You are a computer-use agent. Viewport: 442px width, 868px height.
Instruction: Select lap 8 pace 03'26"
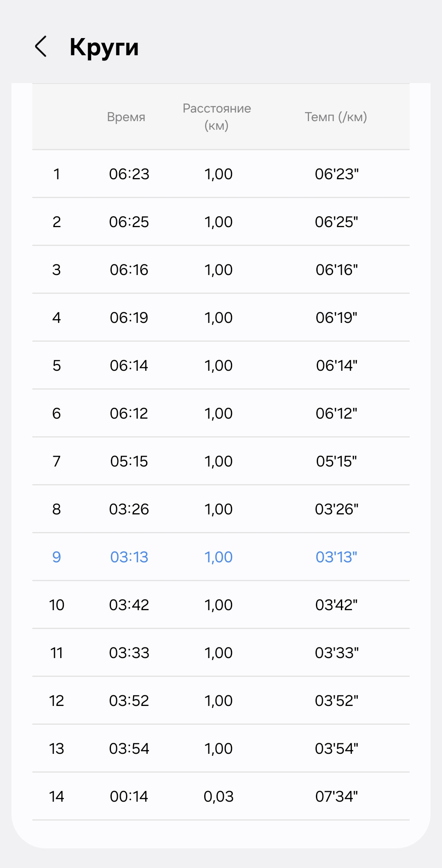coord(336,509)
